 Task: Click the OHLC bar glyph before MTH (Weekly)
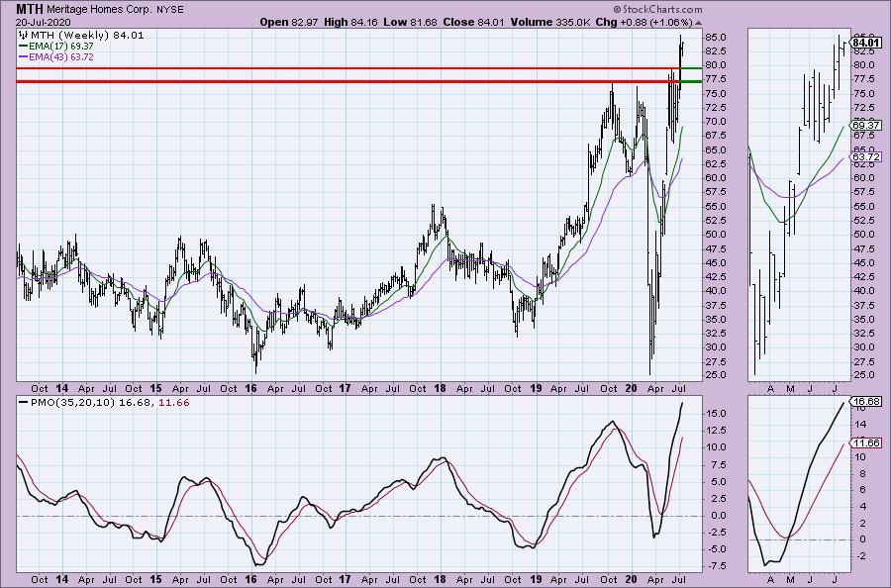click(x=24, y=35)
